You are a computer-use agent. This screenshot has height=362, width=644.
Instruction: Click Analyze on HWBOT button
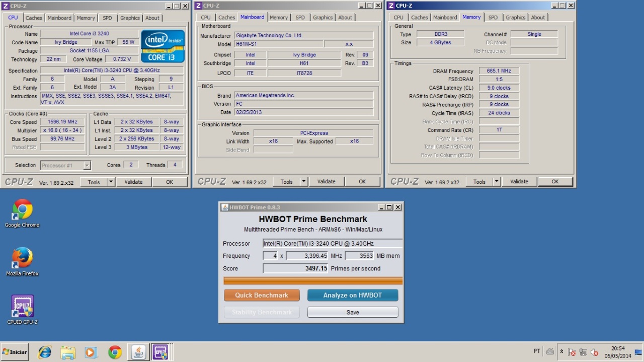point(353,295)
